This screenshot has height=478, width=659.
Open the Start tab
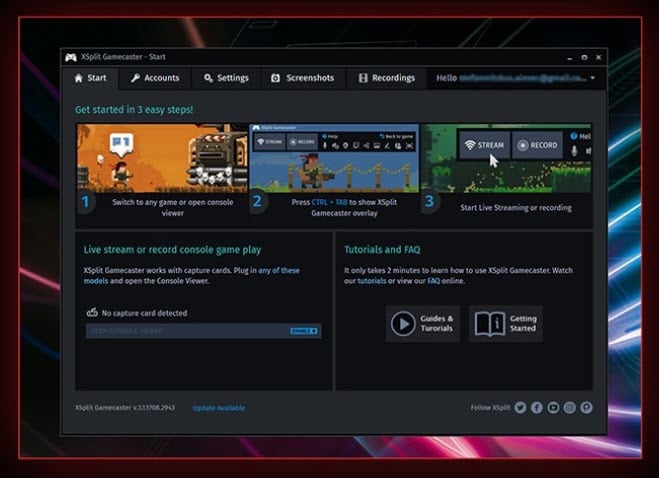coord(90,78)
